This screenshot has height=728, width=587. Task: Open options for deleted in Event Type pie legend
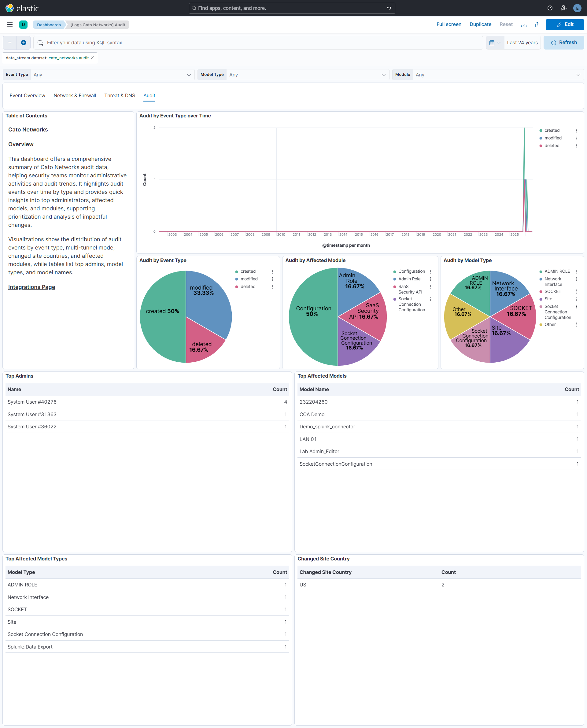[x=272, y=287]
